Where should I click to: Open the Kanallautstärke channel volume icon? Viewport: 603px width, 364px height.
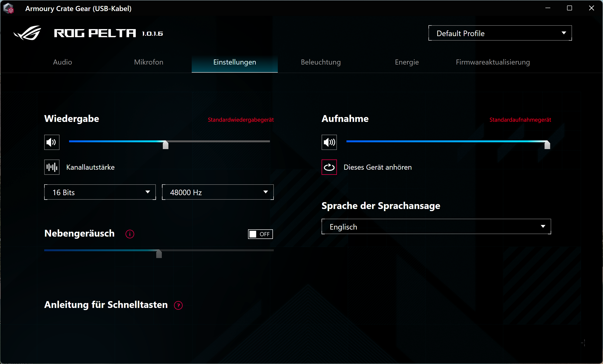(x=52, y=167)
